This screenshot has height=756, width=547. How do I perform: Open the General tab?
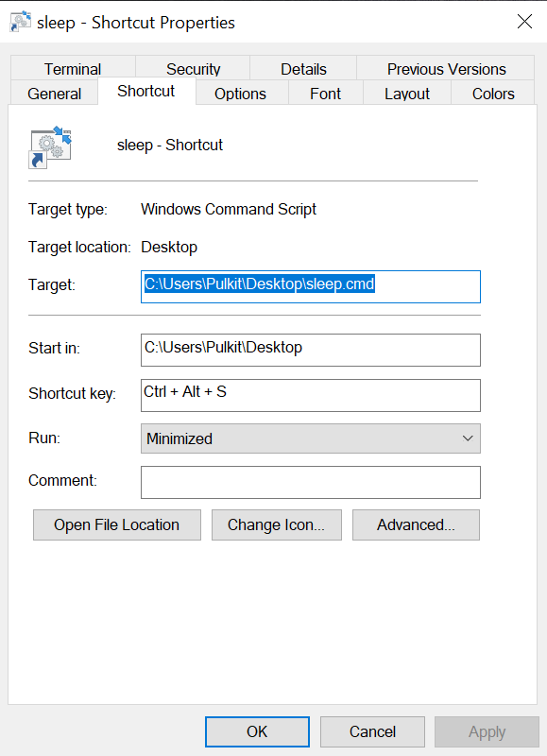54,94
